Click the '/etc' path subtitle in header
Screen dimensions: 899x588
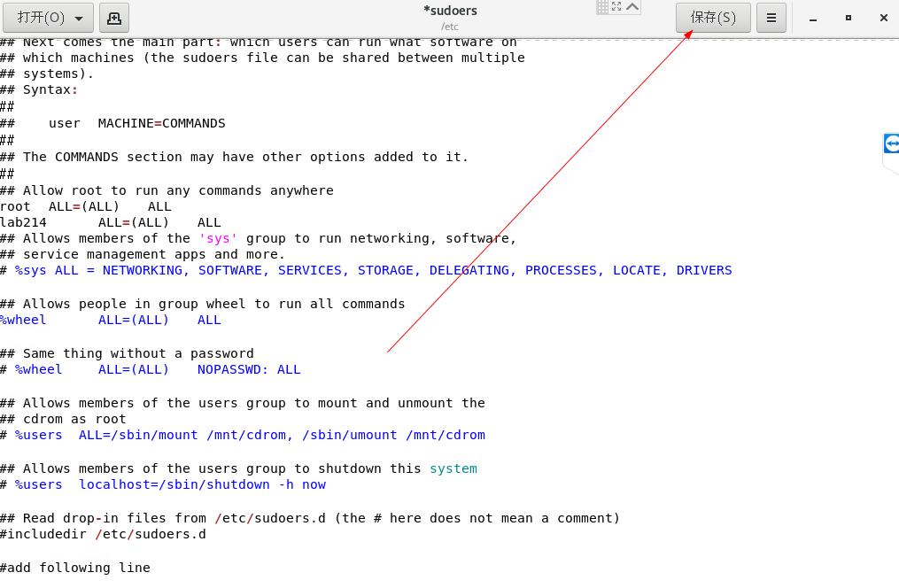click(450, 27)
